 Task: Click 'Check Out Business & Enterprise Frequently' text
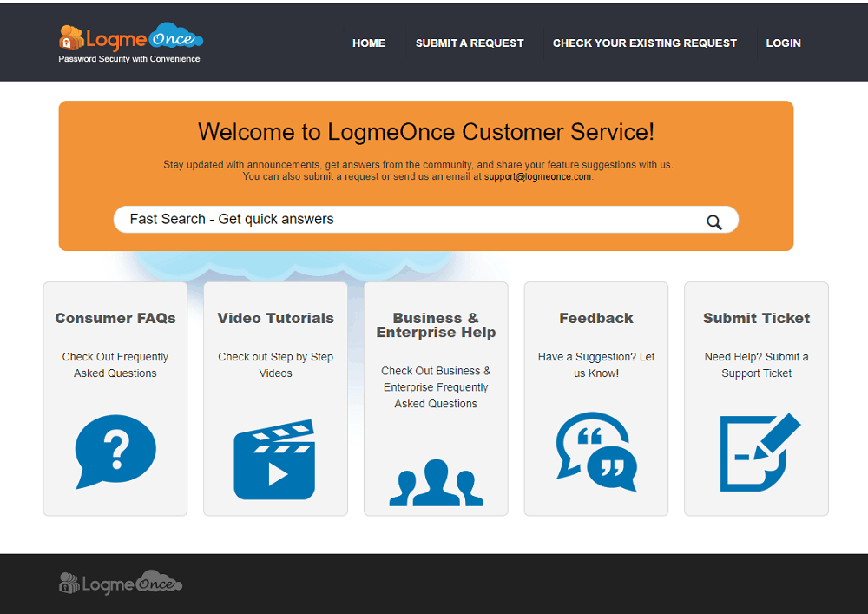tap(436, 379)
